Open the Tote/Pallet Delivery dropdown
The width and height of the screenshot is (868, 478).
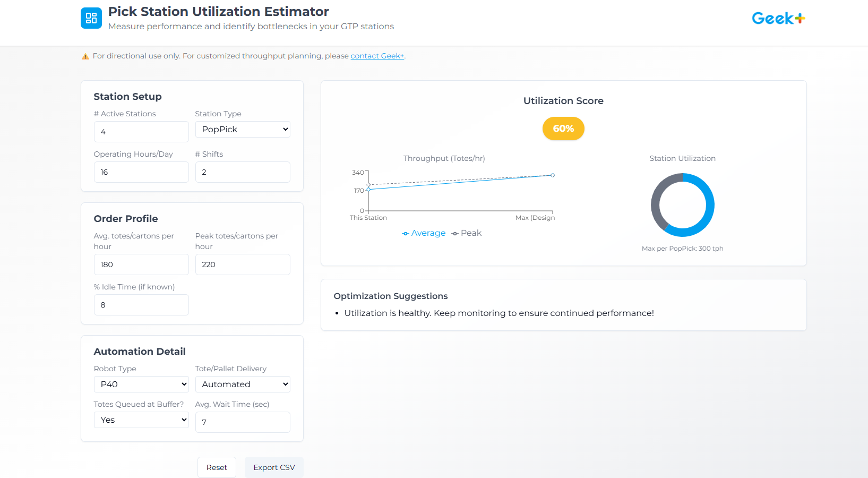(x=243, y=384)
